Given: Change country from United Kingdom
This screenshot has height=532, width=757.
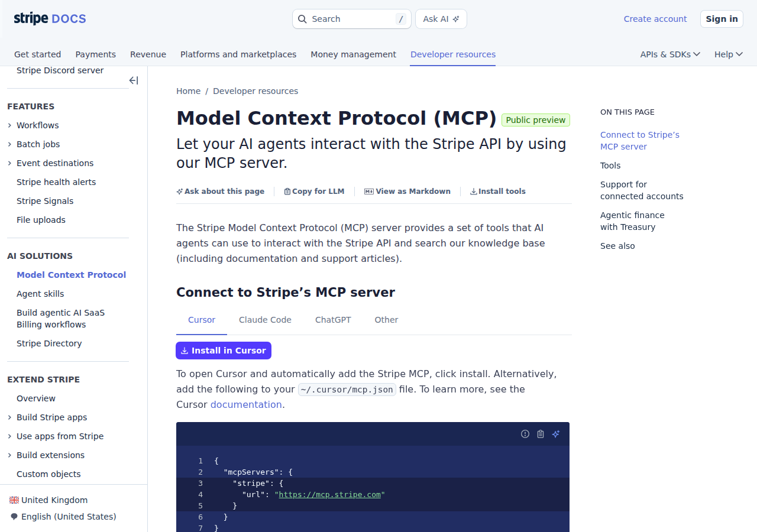Looking at the screenshot, I should click(54, 500).
